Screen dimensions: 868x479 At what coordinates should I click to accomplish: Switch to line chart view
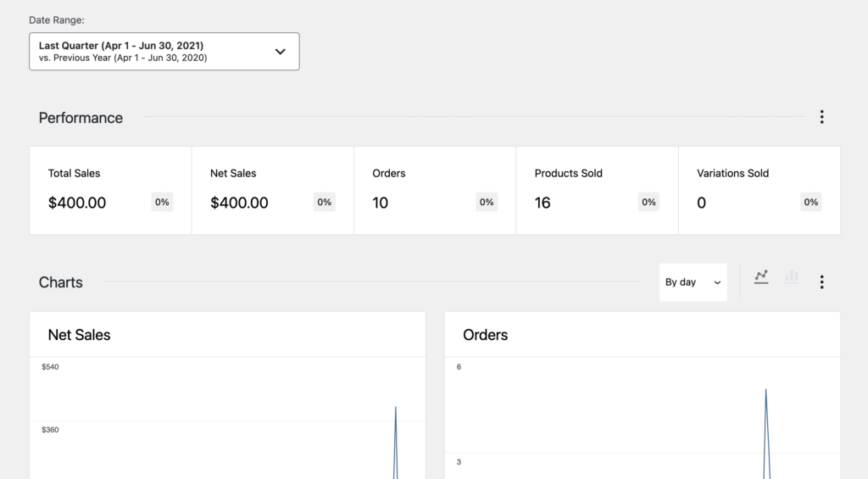761,277
